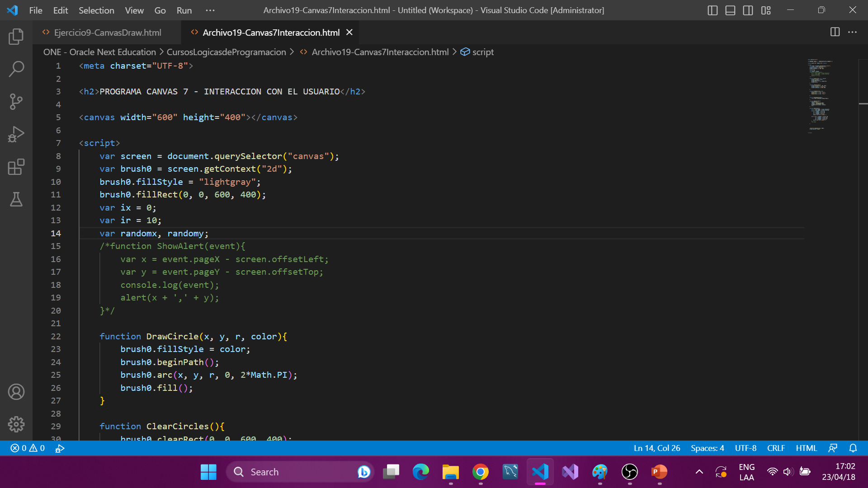Open the Manage gear menu

click(x=16, y=424)
